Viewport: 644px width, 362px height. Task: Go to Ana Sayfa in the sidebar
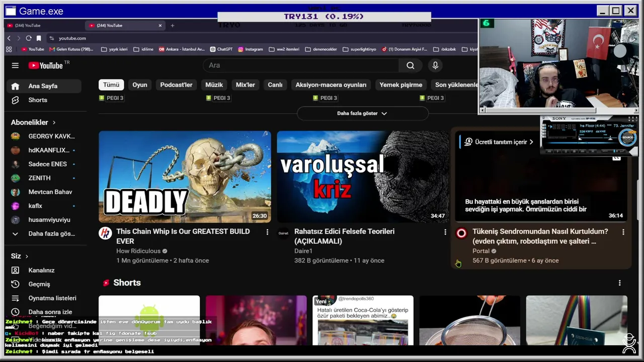click(44, 86)
